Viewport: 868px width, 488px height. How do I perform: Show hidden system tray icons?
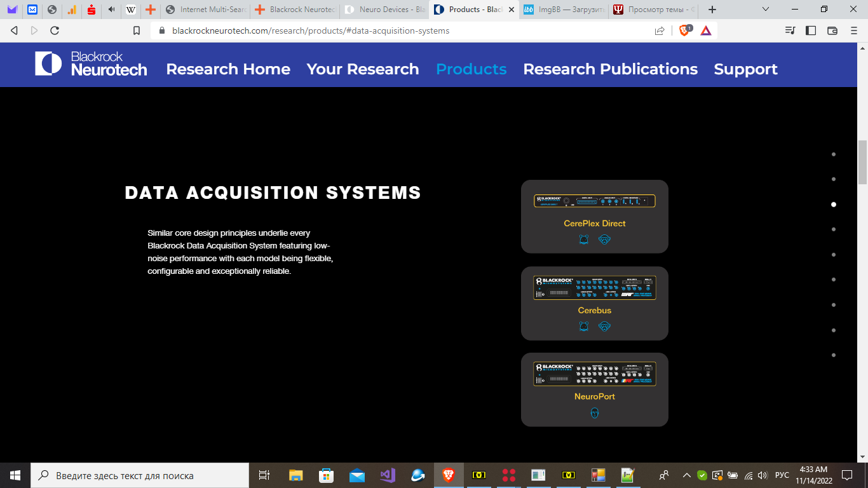point(686,475)
